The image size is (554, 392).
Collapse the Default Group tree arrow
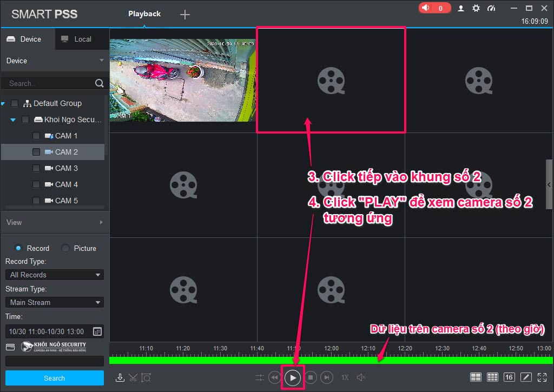[x=3, y=103]
